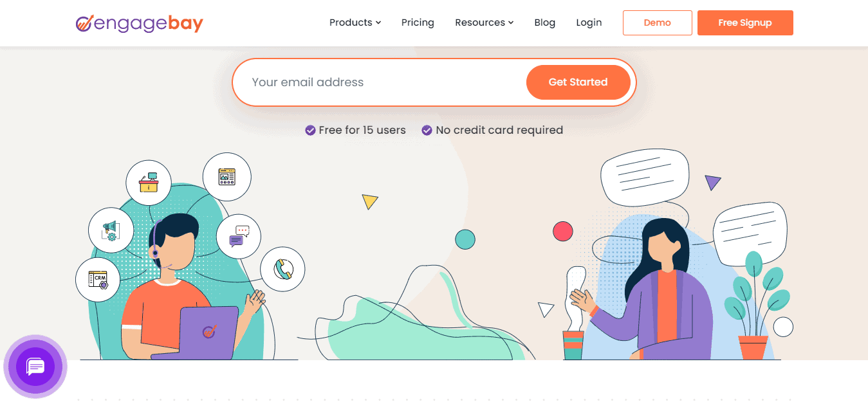The image size is (868, 402).
Task: Click the landing page icon bubble
Action: (x=226, y=176)
